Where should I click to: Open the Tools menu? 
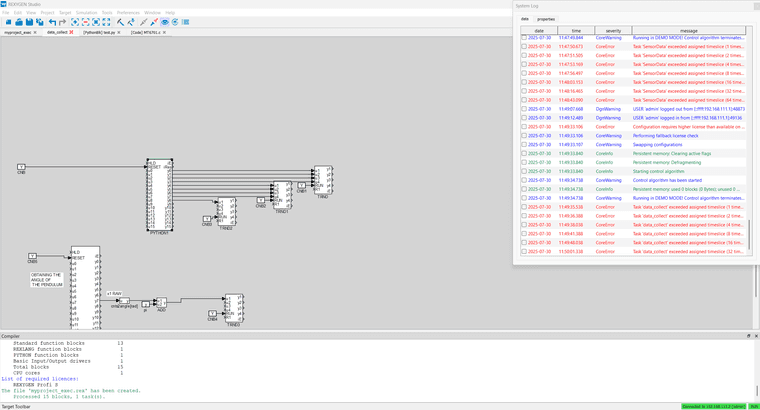[x=107, y=13]
